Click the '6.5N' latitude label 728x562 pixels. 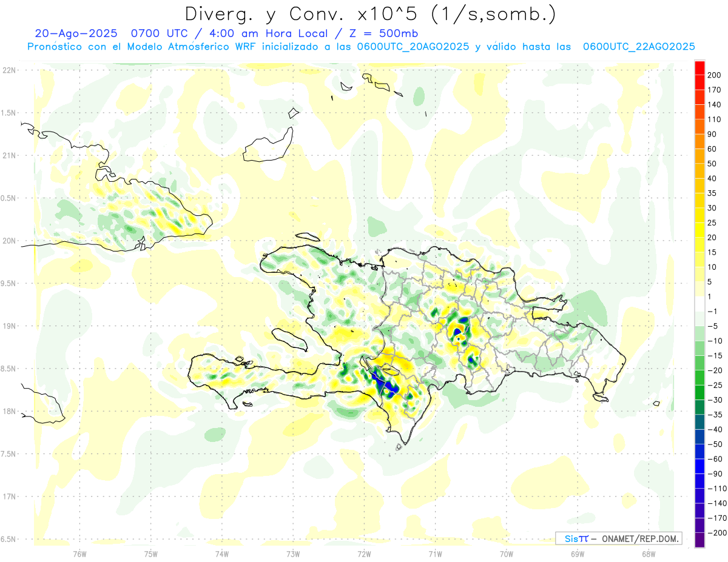(x=8, y=539)
